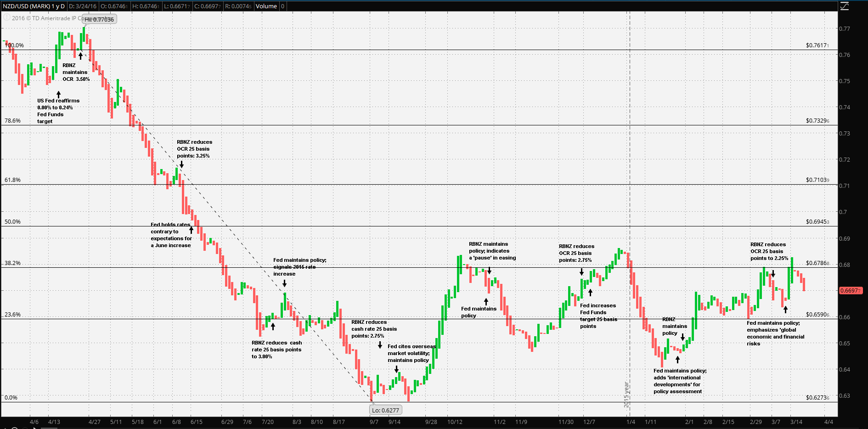Click the Lo: 0.6277 price bubble
This screenshot has width=868, height=429.
click(386, 410)
